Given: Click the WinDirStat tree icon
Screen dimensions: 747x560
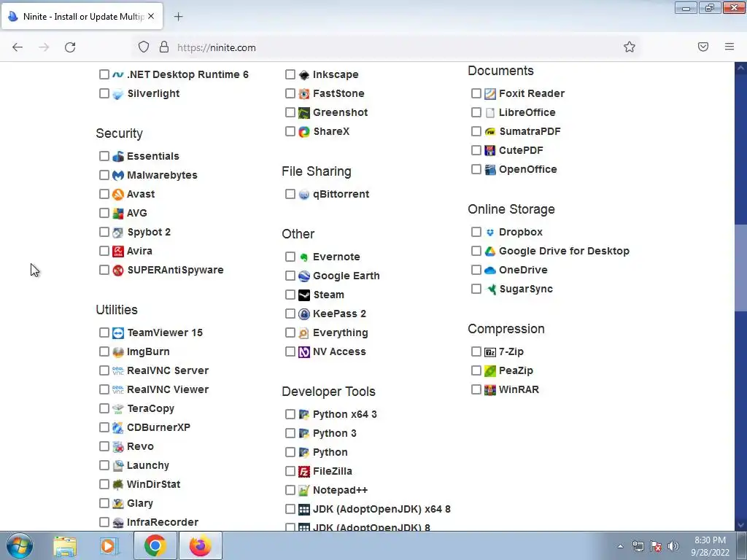Looking at the screenshot, I should (x=117, y=484).
